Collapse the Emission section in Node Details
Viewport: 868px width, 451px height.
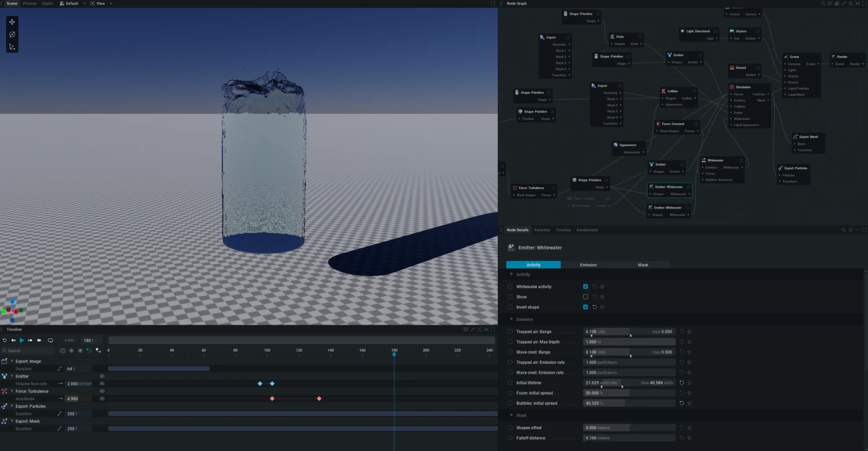point(511,319)
